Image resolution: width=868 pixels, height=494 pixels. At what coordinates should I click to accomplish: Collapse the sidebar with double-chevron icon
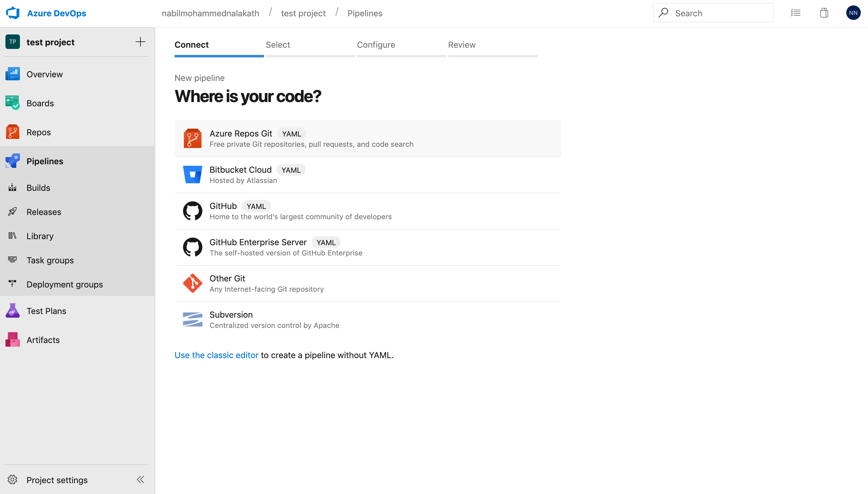coord(140,480)
